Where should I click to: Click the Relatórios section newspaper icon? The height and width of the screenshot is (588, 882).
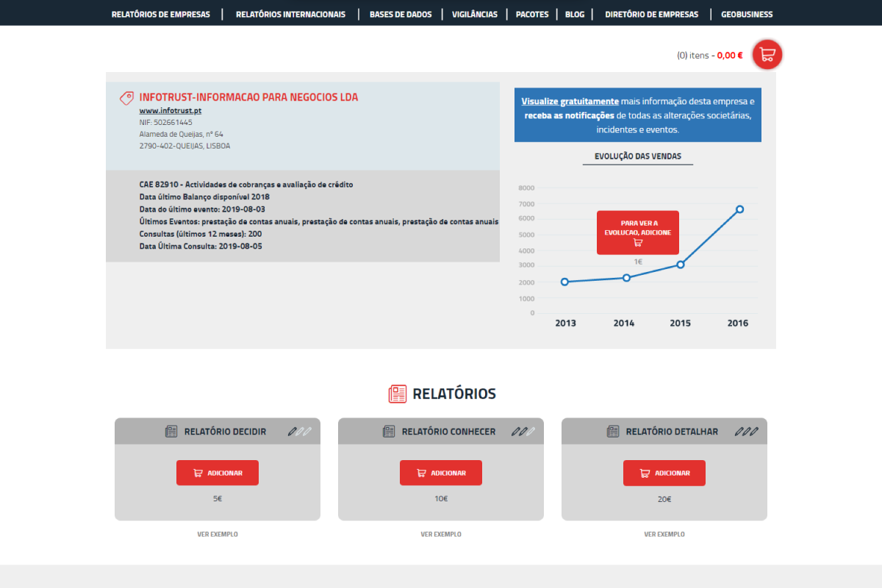(398, 394)
